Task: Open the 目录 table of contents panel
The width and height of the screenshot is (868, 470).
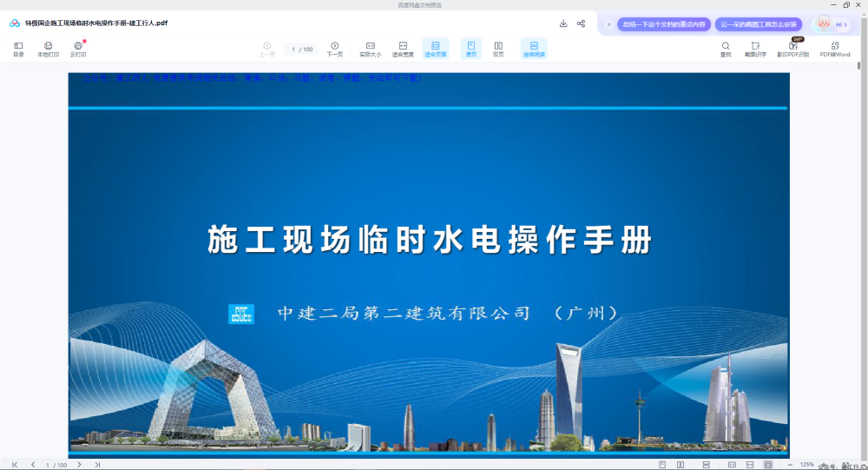Action: [x=18, y=50]
